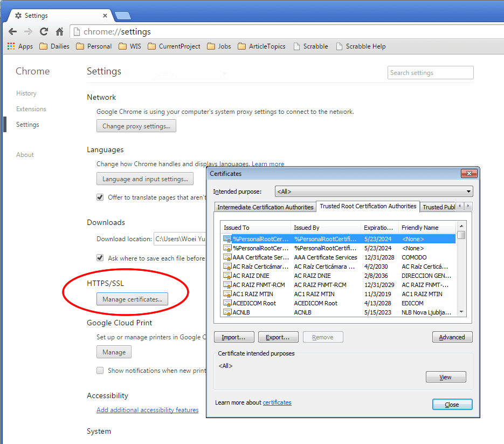Open the Apps grid shortcut
Screen dimensions: 504x444
(x=20, y=46)
